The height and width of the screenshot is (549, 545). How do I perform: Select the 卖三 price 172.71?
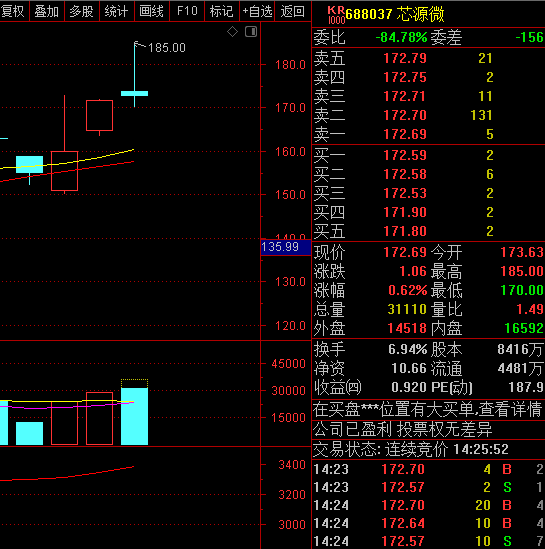pyautogui.click(x=404, y=96)
